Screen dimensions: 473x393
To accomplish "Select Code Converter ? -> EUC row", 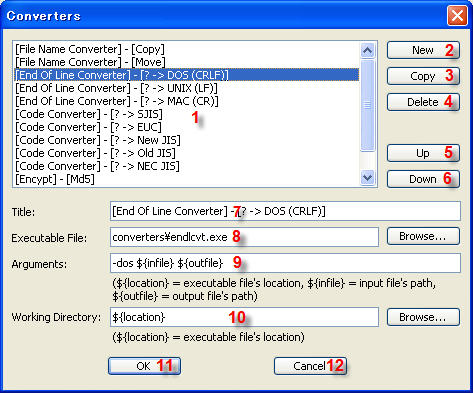I will pos(187,127).
